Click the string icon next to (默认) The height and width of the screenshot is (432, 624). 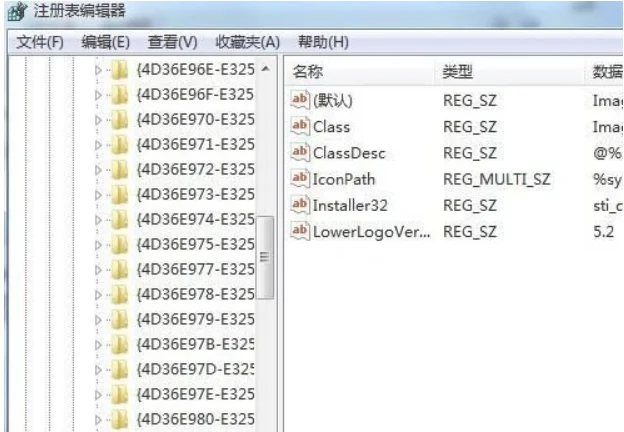pos(300,99)
